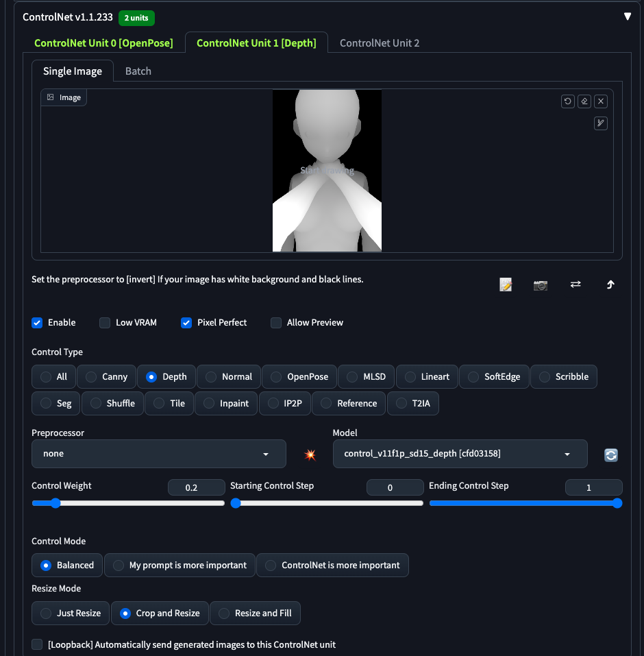Uncheck the Enable checkbox
Screen dimensions: 644x656
tap(38, 323)
